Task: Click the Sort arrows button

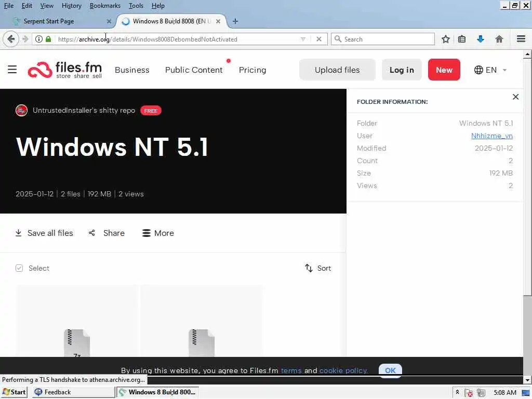Action: click(317, 268)
